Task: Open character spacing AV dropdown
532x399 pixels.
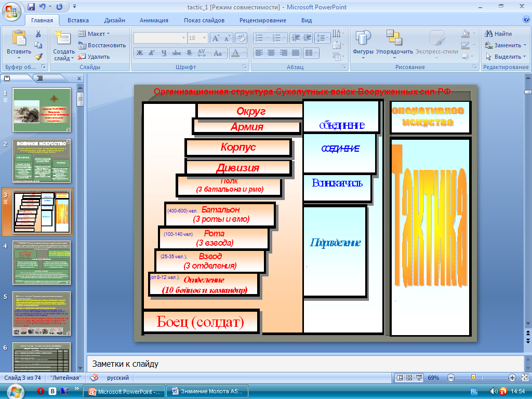Action: pos(203,52)
